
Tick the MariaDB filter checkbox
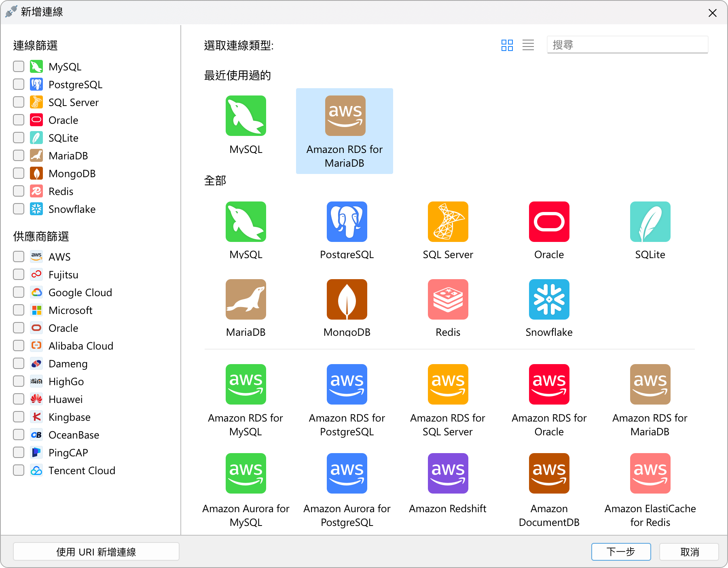(19, 155)
